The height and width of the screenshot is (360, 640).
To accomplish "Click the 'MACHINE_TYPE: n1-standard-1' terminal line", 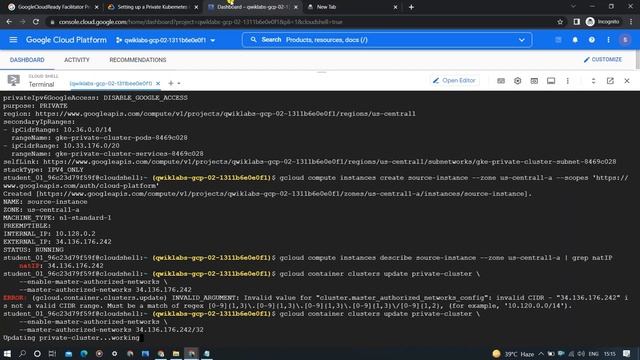I will (x=57, y=218).
